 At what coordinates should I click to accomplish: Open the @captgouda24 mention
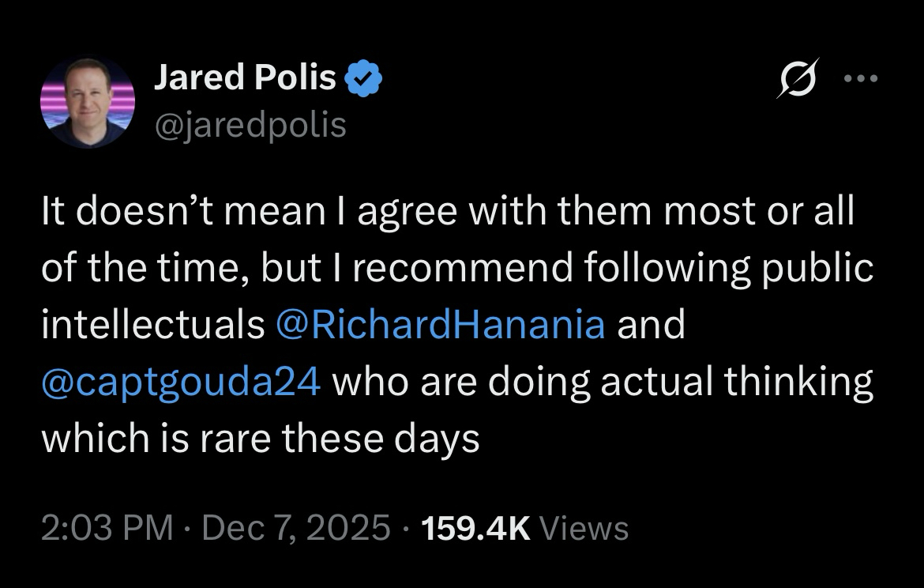181,383
